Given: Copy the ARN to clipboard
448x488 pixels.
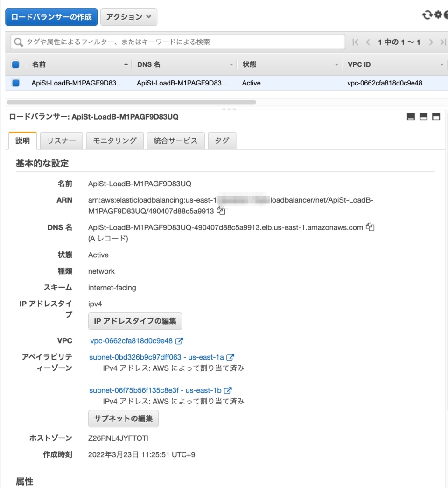Looking at the screenshot, I should point(220,211).
